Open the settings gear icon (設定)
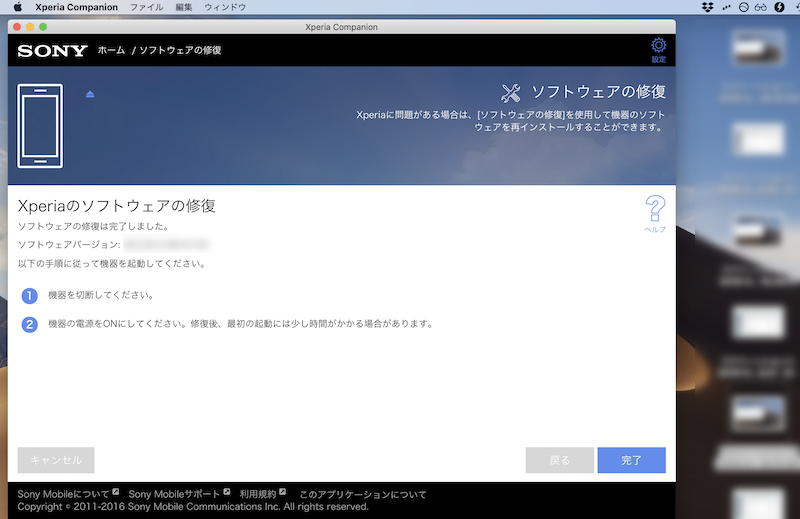The image size is (800, 519). tap(658, 46)
